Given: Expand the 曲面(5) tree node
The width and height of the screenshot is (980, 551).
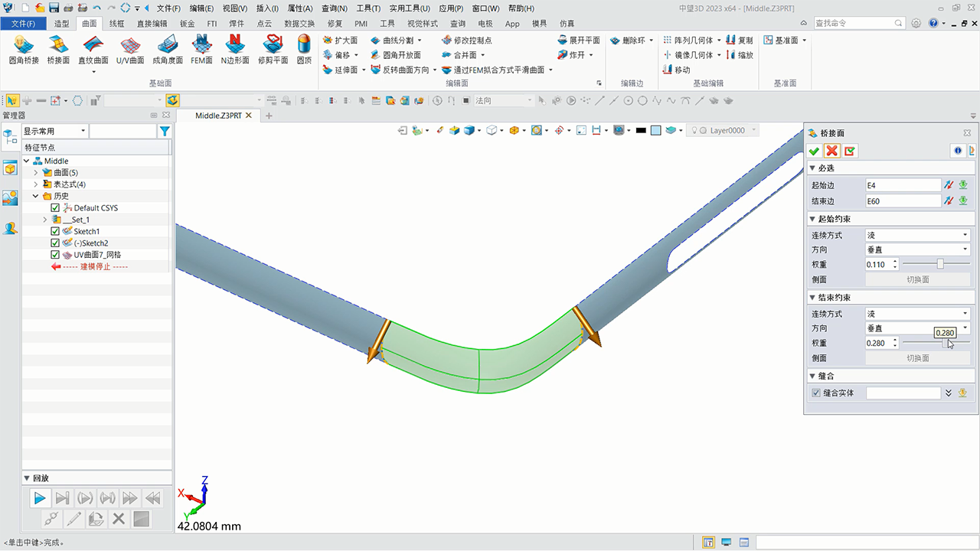Looking at the screenshot, I should [36, 173].
